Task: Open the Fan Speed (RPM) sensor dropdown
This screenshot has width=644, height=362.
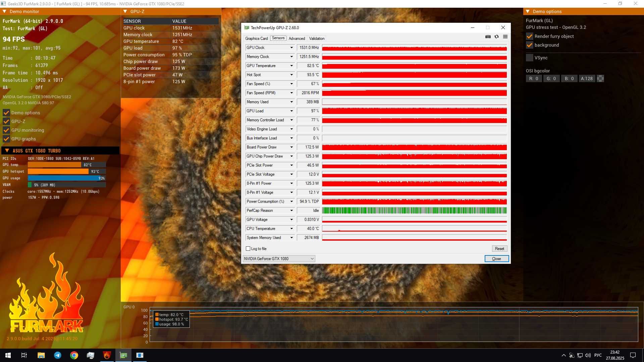Action: [x=291, y=93]
